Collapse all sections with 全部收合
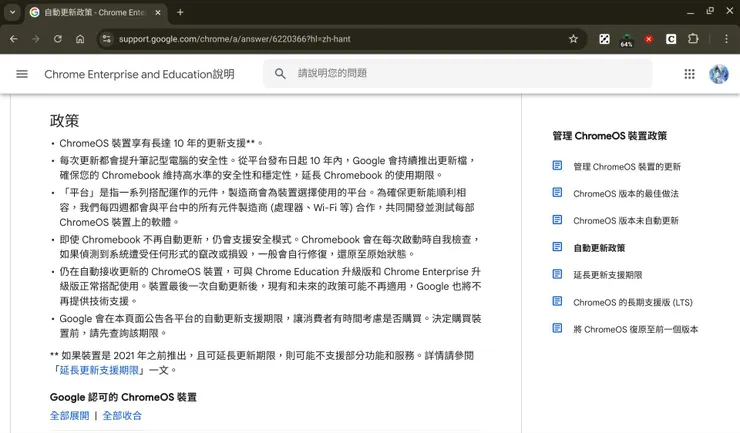 click(122, 416)
